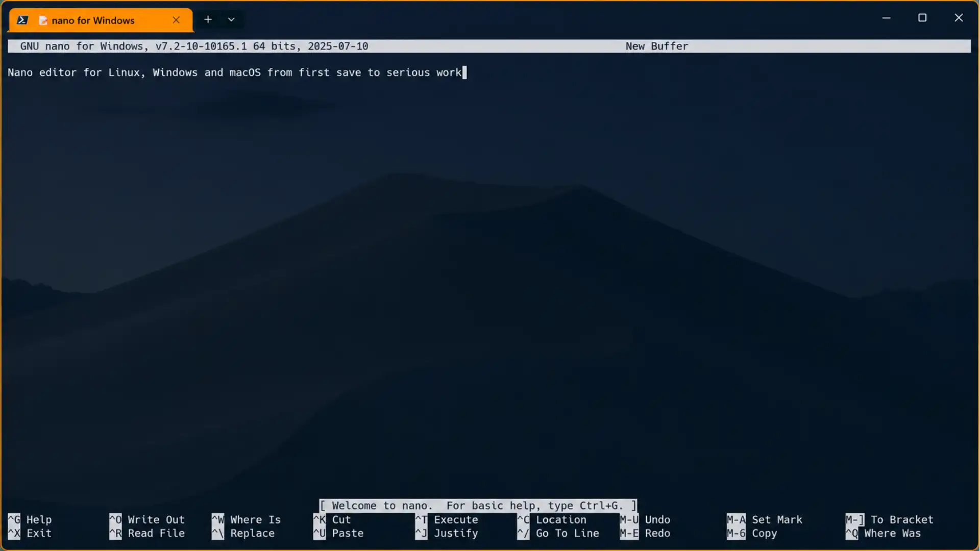Click the Welcome to nano status message
The image size is (980, 551).
(478, 506)
